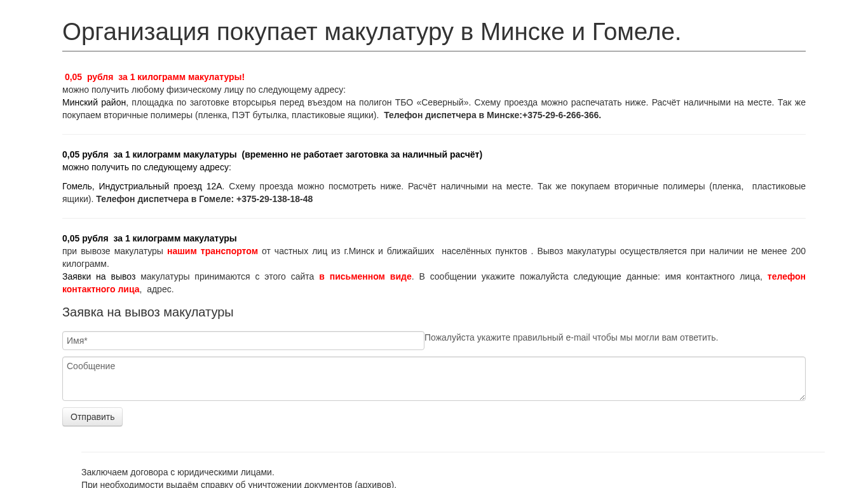868x488 pixels.
Task: Submit the form with Отправить button
Action: [92, 417]
